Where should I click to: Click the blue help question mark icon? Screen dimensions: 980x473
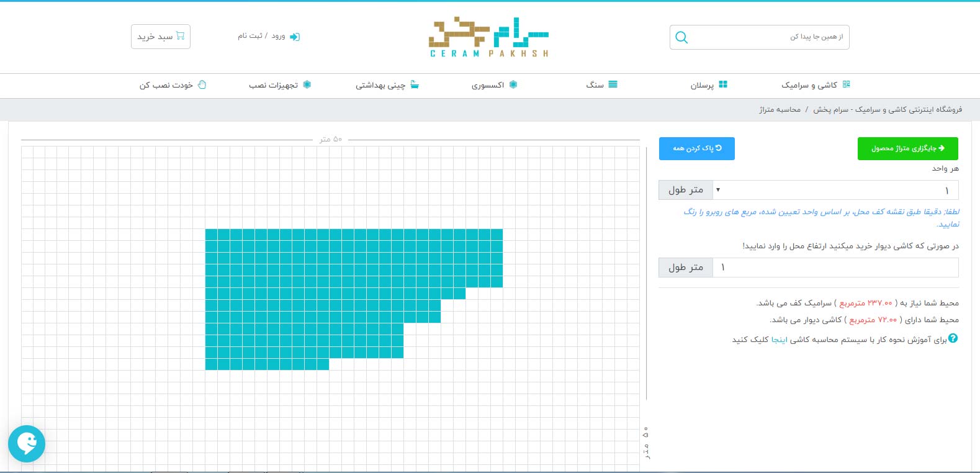tap(953, 338)
